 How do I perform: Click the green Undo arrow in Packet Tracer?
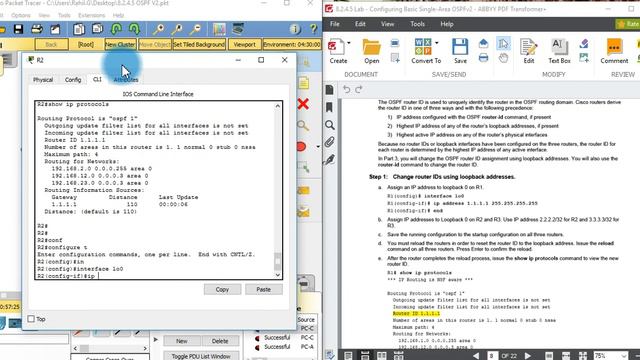point(116,29)
